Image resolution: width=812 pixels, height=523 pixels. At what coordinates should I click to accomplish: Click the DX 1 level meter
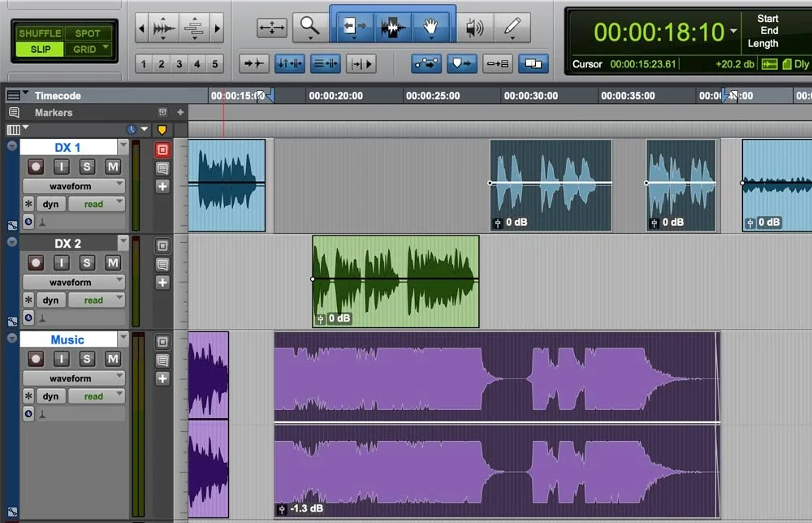click(x=136, y=183)
